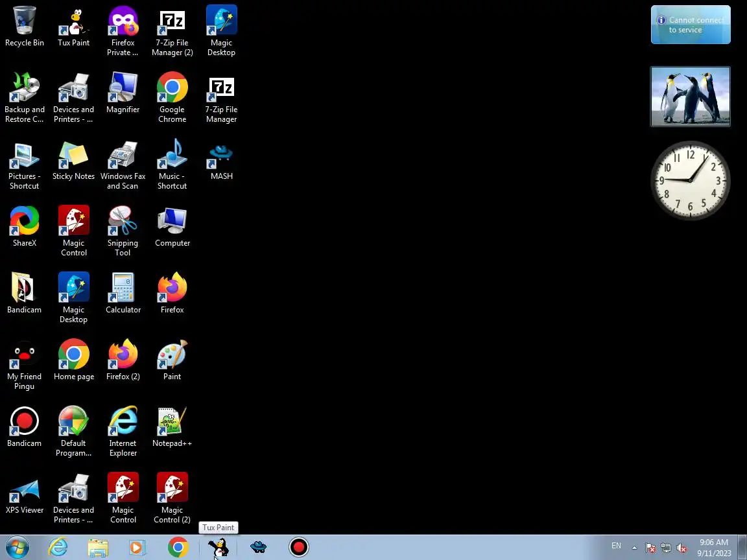Launch Windows Media Player from the taskbar

[137, 547]
